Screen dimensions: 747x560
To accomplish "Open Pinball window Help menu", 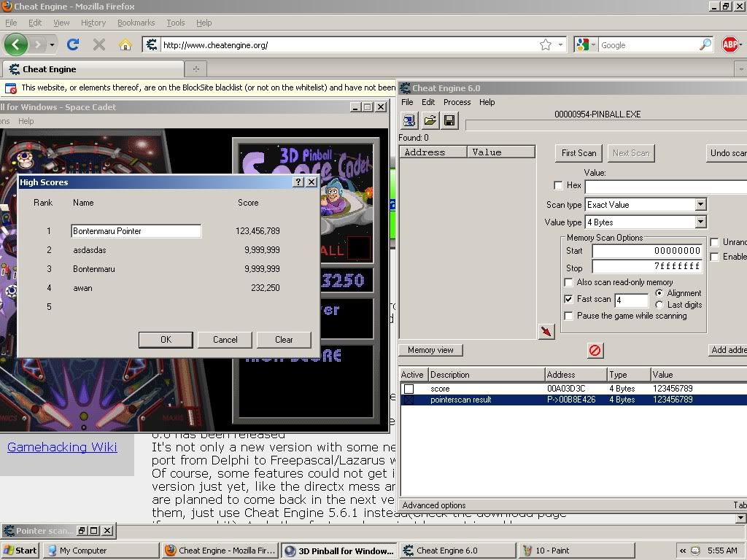I will [x=26, y=121].
